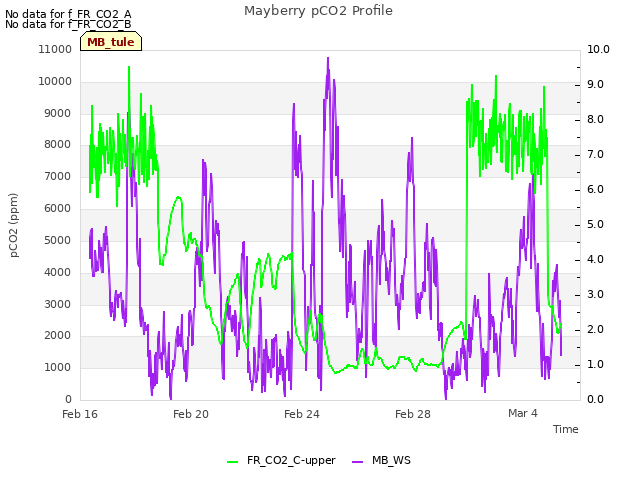Image resolution: width=640 pixels, height=480 pixels.
Task: Click the 4000 left axis value
Action: click(x=58, y=273)
